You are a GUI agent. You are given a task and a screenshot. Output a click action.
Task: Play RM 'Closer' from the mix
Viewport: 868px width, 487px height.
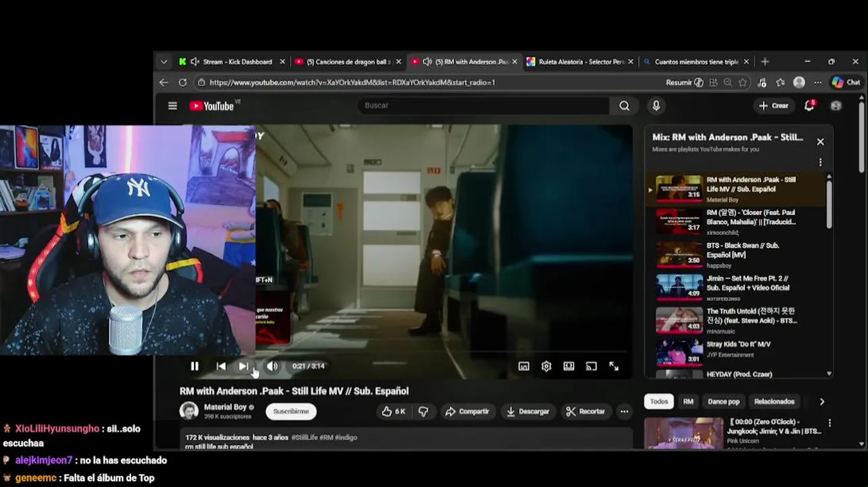click(737, 221)
